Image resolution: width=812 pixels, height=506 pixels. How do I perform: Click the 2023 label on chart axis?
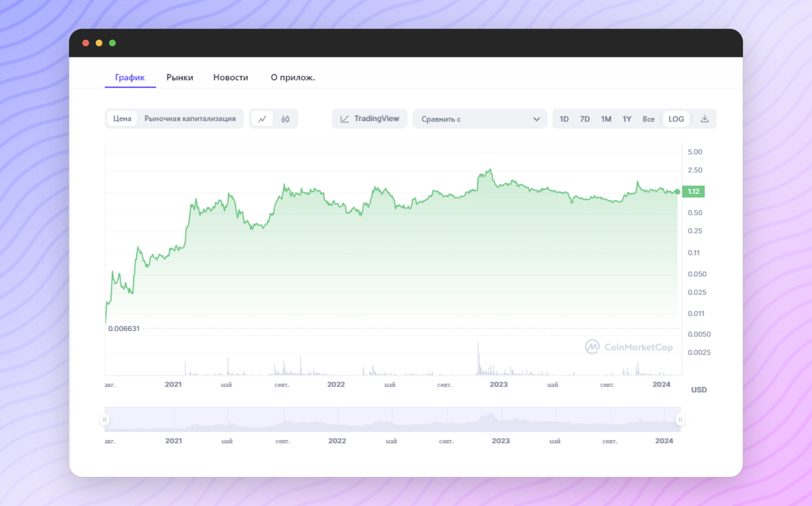click(498, 384)
